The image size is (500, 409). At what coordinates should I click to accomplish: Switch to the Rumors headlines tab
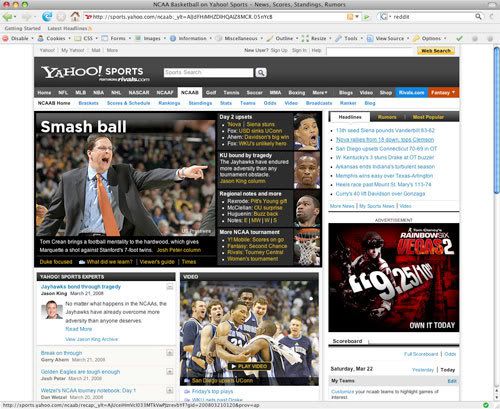(387, 117)
